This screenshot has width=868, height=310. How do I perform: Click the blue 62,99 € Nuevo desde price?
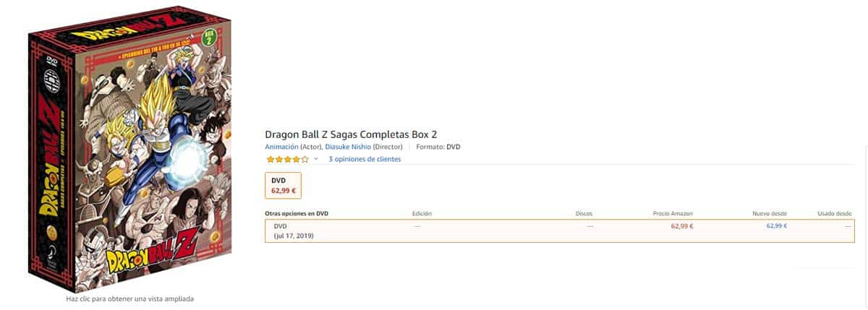coord(776,226)
